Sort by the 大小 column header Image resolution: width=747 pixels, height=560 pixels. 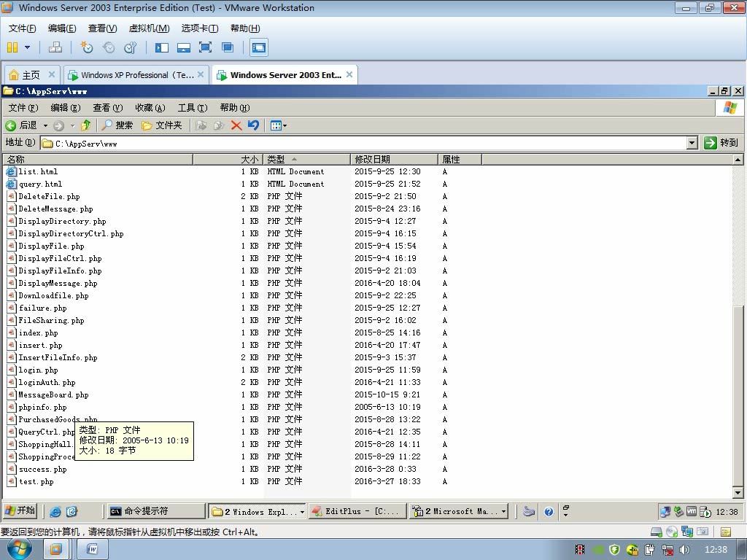pyautogui.click(x=228, y=159)
